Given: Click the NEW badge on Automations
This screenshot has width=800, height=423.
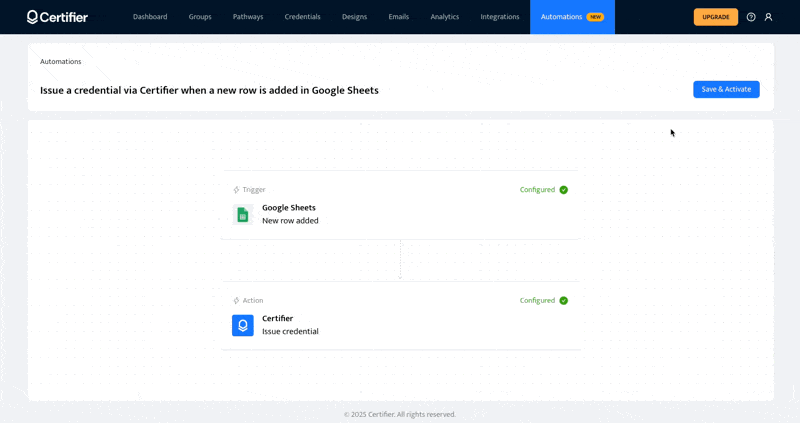Looking at the screenshot, I should click(595, 17).
